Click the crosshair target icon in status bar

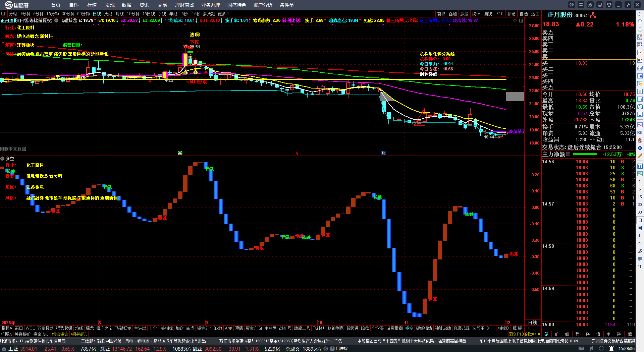tap(602, 349)
